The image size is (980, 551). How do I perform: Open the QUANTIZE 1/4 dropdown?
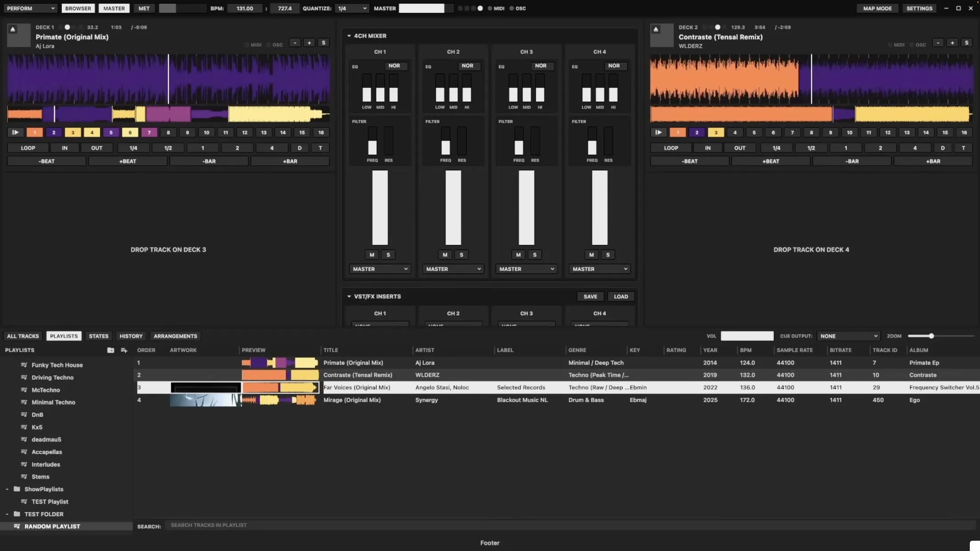click(351, 8)
